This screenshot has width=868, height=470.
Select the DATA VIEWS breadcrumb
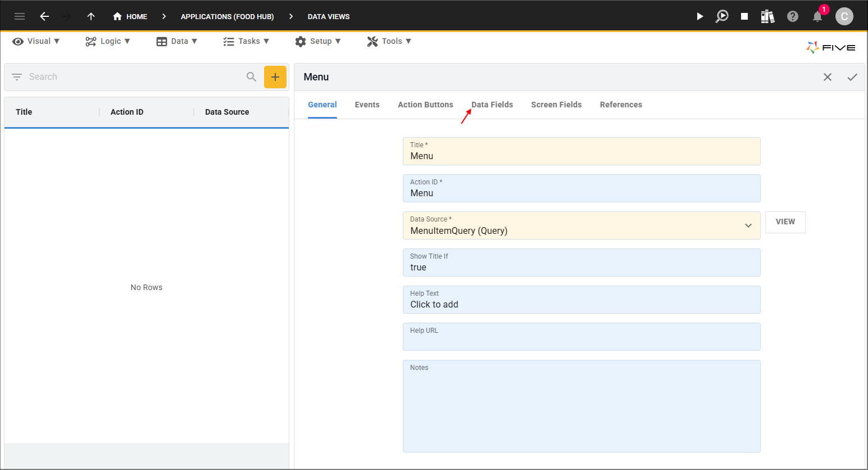(x=329, y=16)
